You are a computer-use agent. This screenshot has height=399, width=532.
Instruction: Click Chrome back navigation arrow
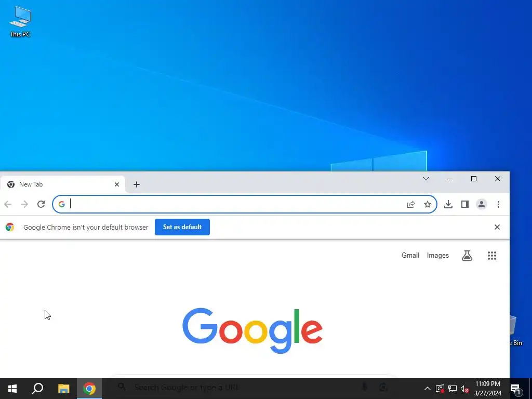tap(8, 204)
